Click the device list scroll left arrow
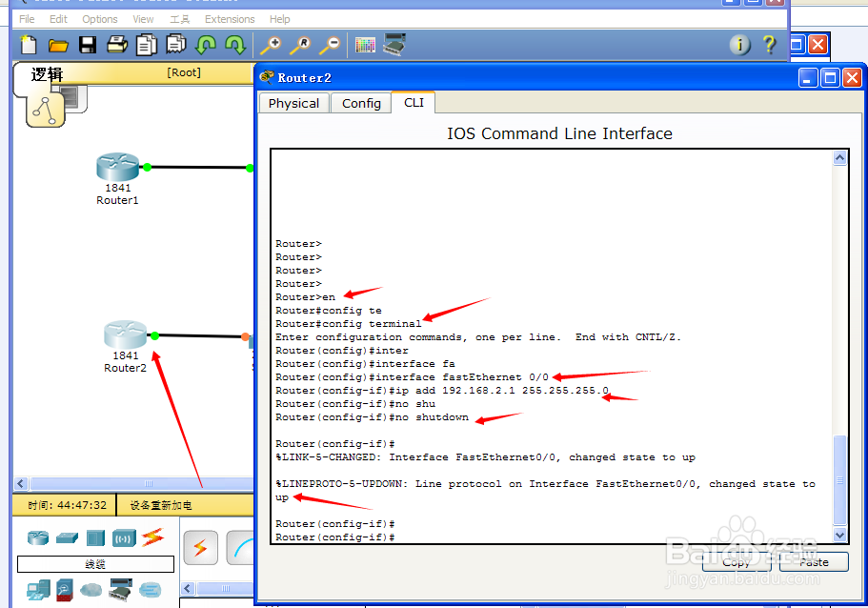This screenshot has height=608, width=868. coord(189,588)
